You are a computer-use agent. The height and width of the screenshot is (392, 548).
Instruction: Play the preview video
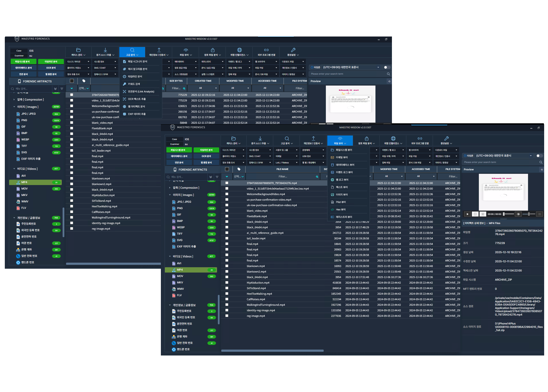point(468,214)
